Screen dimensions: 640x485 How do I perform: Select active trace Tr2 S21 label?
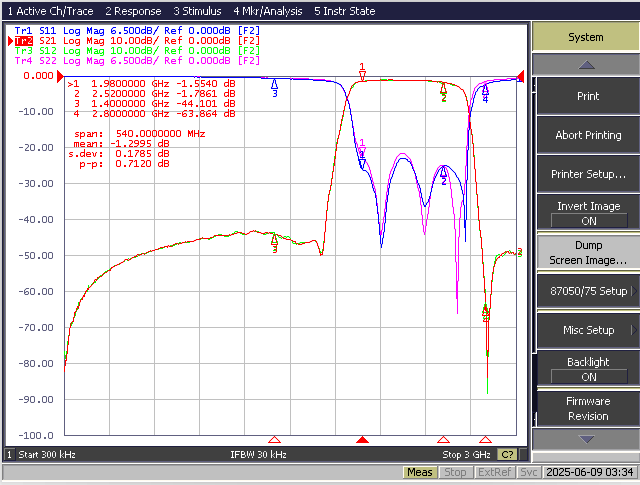pos(137,41)
